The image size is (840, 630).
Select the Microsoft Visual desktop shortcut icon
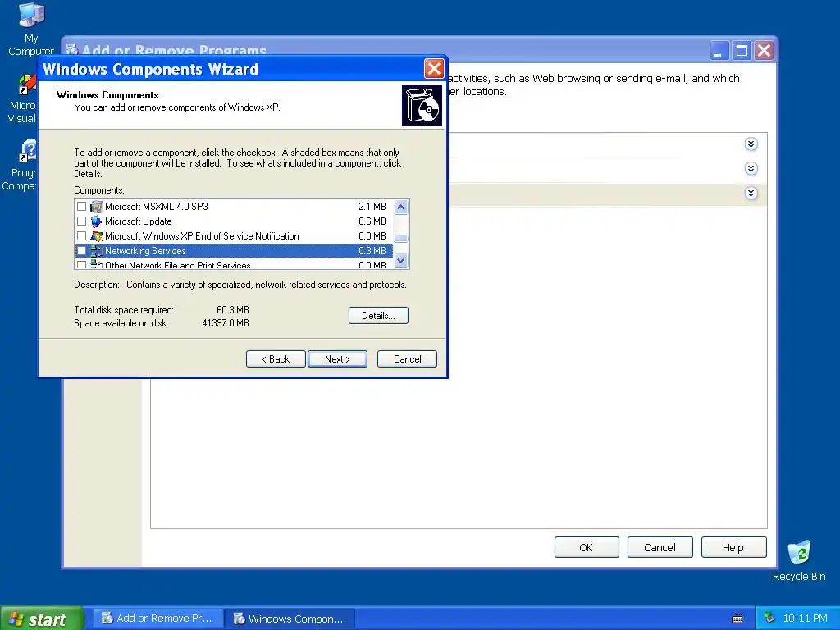(27, 85)
